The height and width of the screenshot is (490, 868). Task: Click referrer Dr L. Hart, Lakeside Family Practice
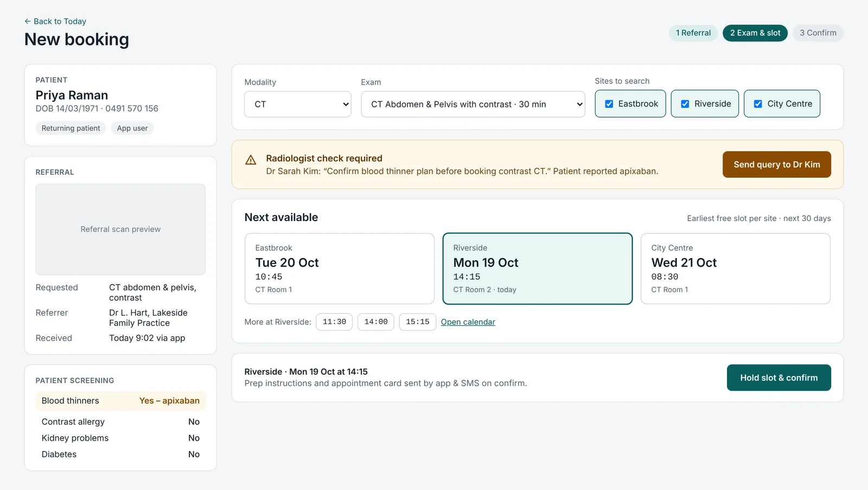(x=148, y=318)
